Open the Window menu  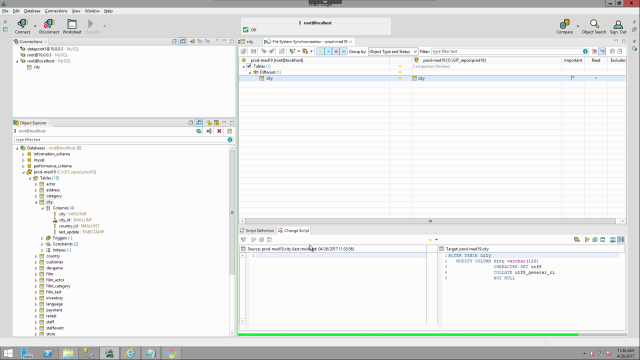(x=92, y=11)
